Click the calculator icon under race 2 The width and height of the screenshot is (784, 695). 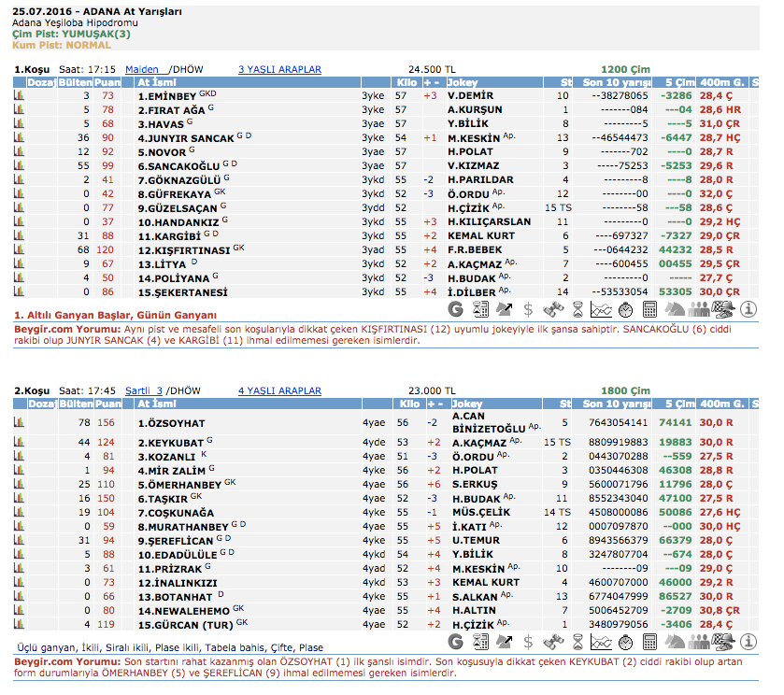click(x=651, y=643)
